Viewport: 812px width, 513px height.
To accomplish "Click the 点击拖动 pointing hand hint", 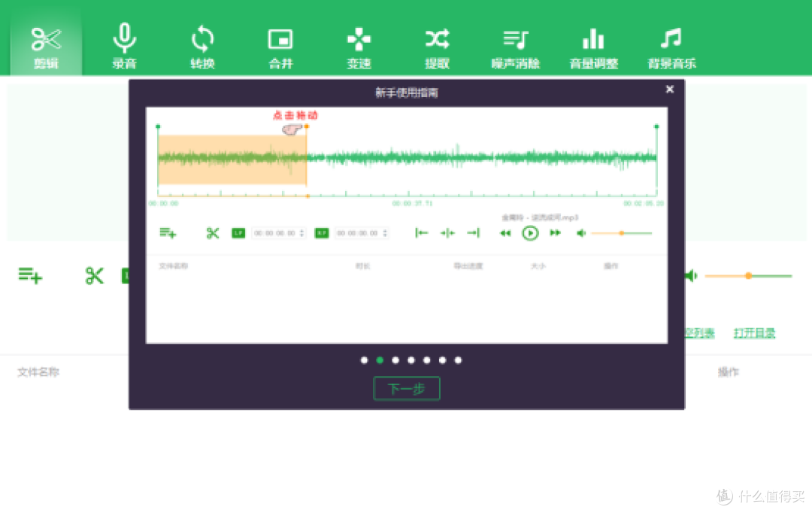I will click(x=292, y=129).
